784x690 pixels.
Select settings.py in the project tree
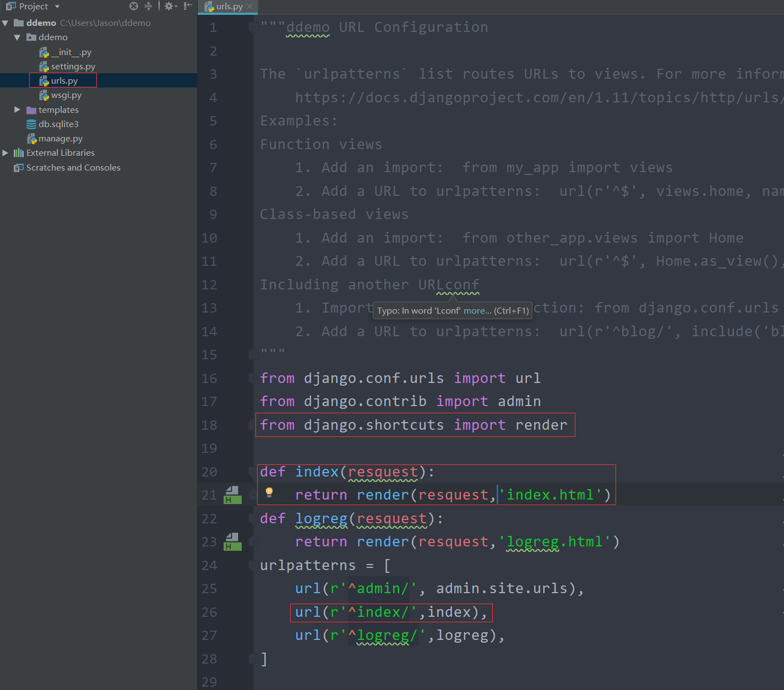(67, 67)
